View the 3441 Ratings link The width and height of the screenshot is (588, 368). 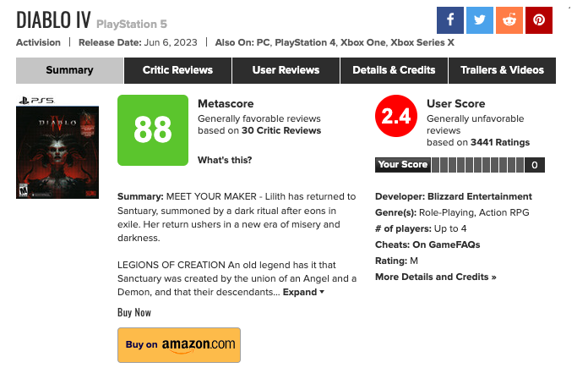click(500, 142)
